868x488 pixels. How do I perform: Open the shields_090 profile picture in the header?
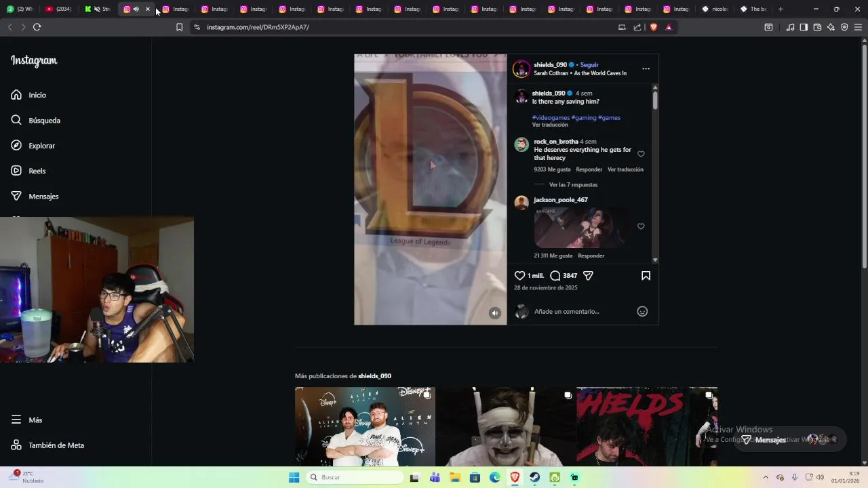point(521,68)
